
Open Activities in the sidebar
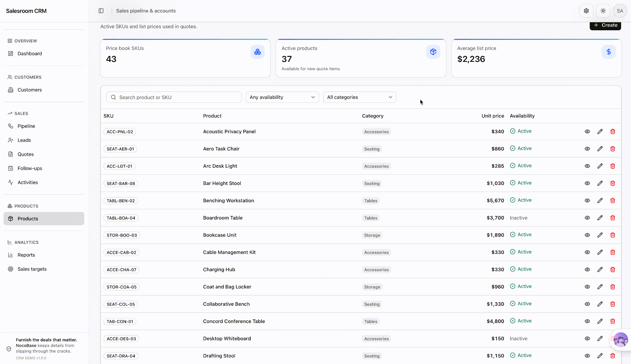pos(44,182)
